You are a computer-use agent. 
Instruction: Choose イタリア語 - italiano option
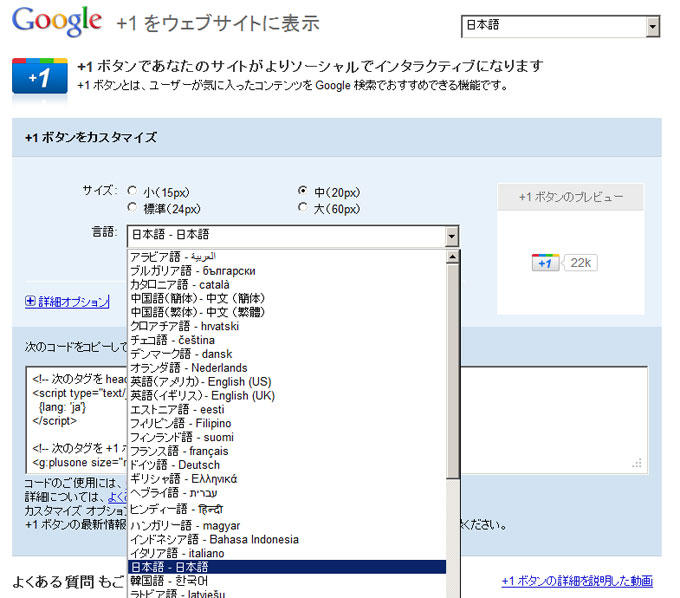[x=287, y=553]
